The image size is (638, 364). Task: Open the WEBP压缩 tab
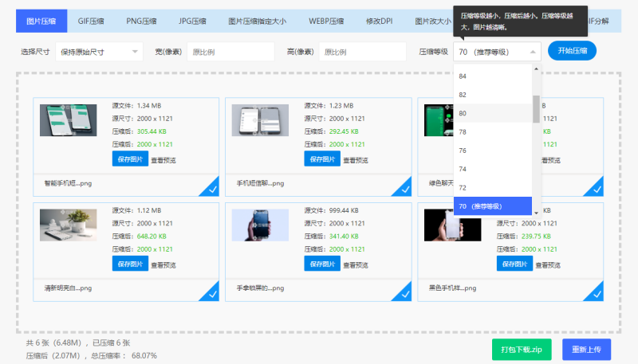326,22
